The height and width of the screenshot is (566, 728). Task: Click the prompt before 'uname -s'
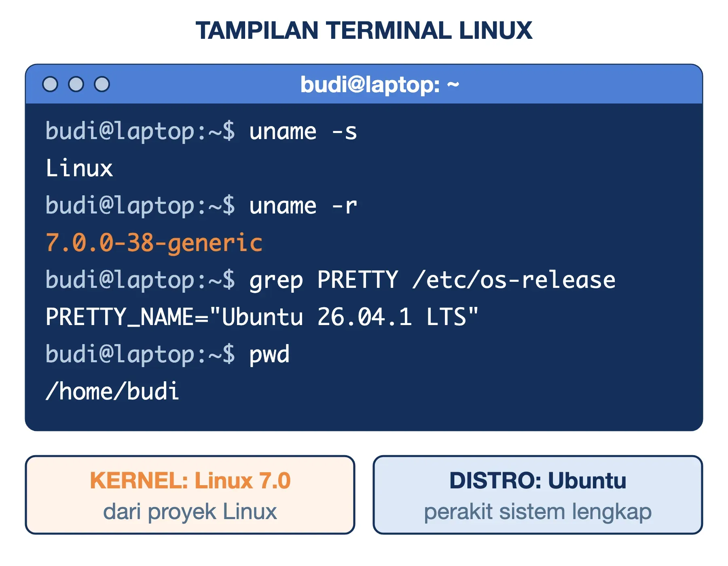point(140,132)
